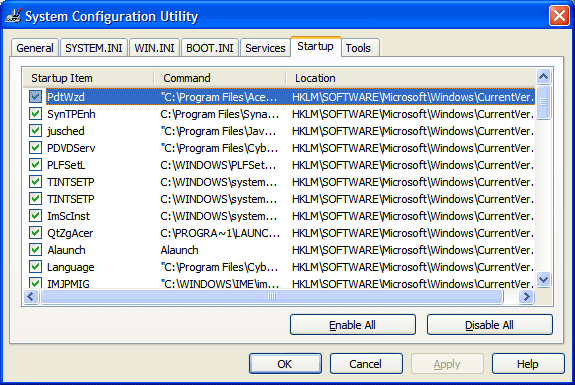Toggle the IMJPMIG checkbox
The height and width of the screenshot is (385, 575).
point(36,283)
